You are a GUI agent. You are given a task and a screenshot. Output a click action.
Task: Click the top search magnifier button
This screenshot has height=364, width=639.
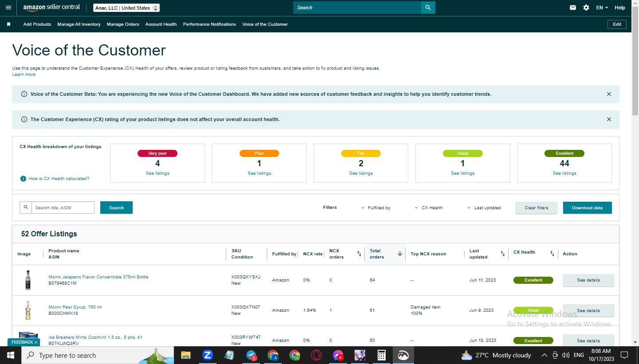pos(428,8)
